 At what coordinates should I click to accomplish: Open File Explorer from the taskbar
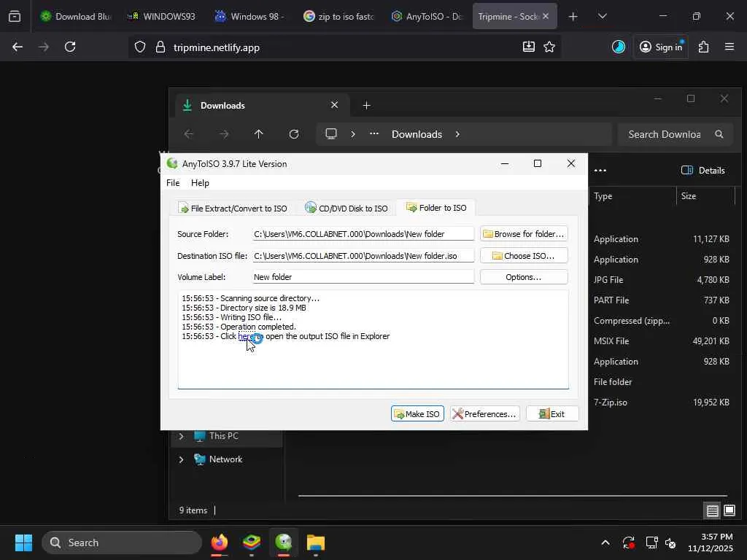coord(315,542)
